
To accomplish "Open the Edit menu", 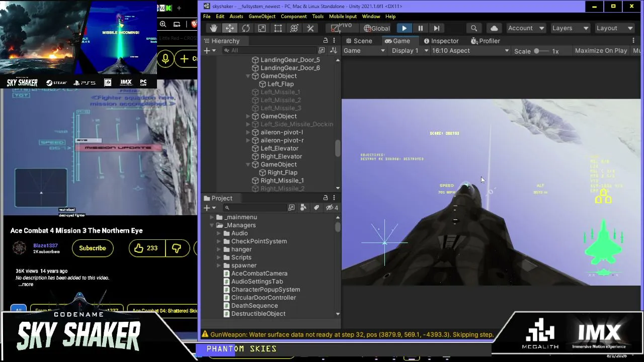I will 220,17.
